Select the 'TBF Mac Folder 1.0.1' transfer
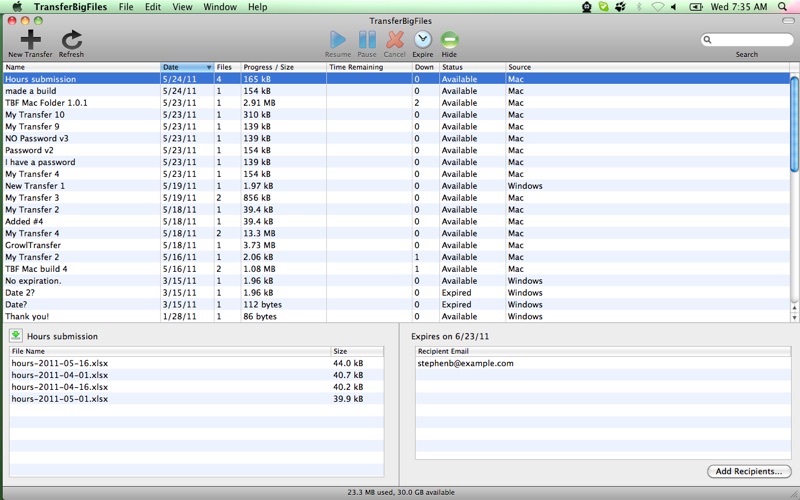The image size is (800, 500). [x=396, y=103]
